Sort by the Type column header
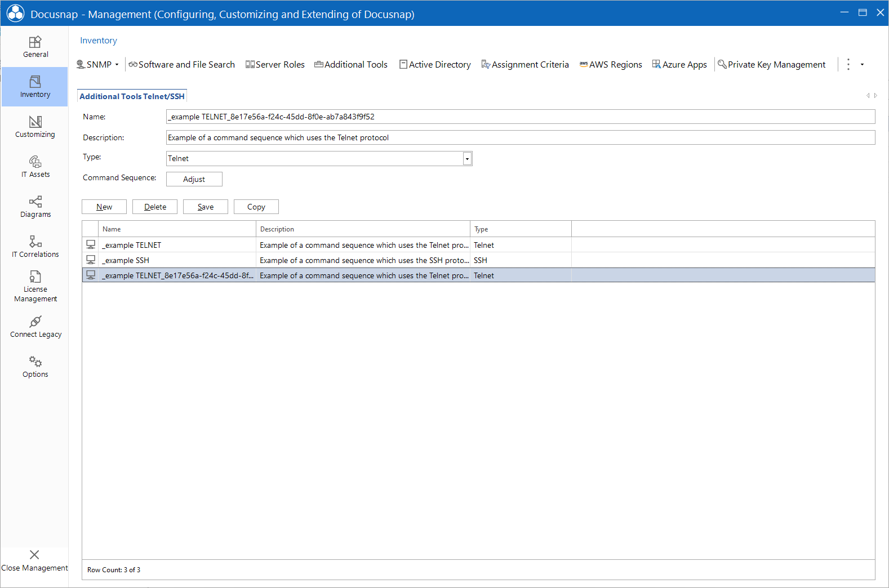 [521, 229]
